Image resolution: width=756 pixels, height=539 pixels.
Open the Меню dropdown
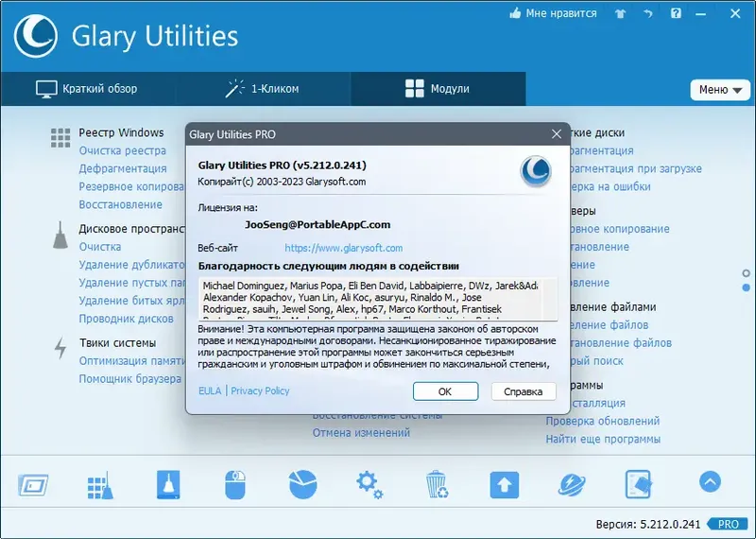coord(720,90)
